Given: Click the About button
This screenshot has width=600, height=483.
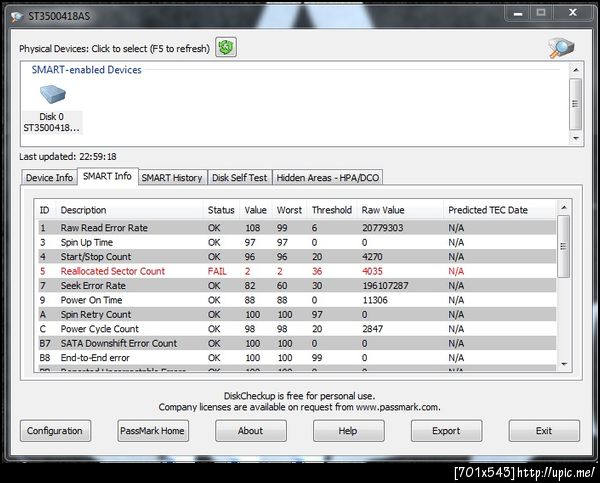Looking at the screenshot, I should [251, 431].
